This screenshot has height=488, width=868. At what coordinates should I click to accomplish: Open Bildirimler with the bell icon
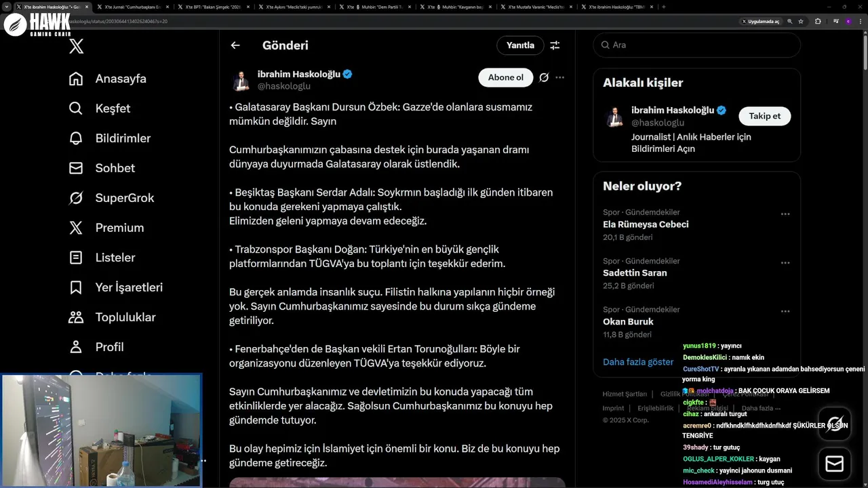[x=76, y=138]
